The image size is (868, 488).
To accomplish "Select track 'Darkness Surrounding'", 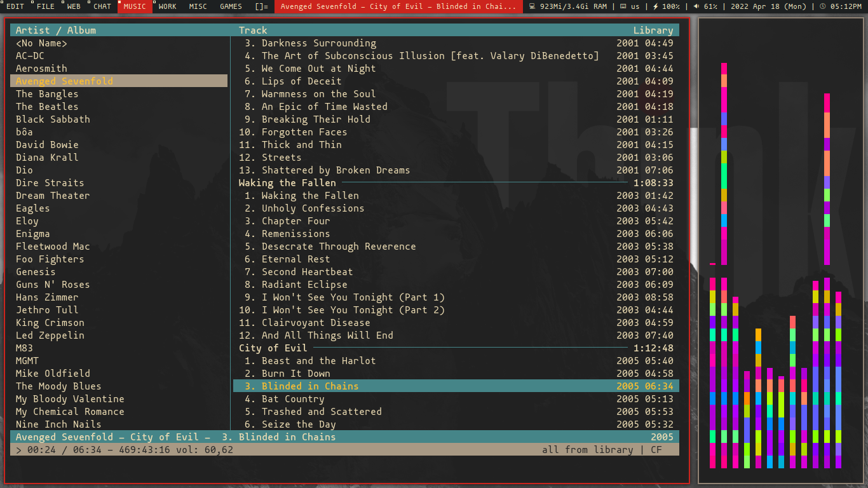I will tap(456, 43).
